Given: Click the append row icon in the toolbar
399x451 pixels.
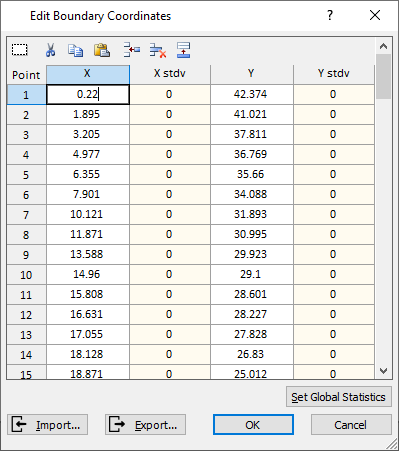Looking at the screenshot, I should (183, 50).
